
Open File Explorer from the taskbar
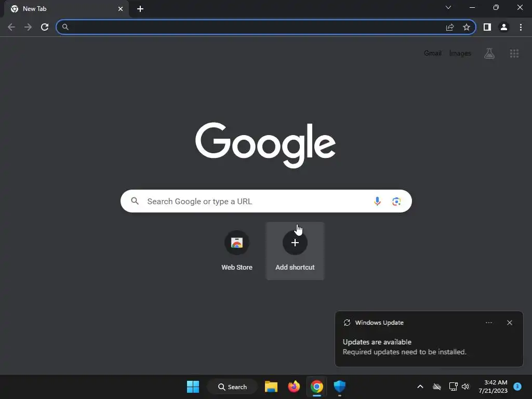tap(271, 387)
